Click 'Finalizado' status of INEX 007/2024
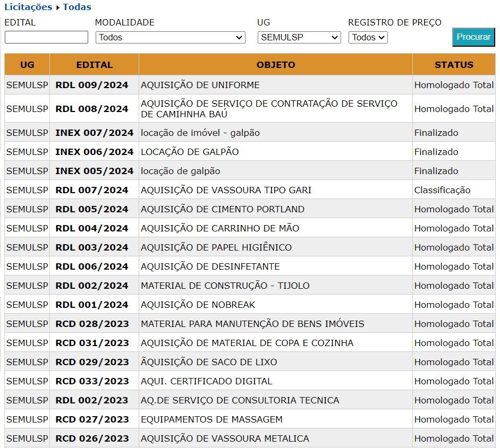 click(x=436, y=133)
